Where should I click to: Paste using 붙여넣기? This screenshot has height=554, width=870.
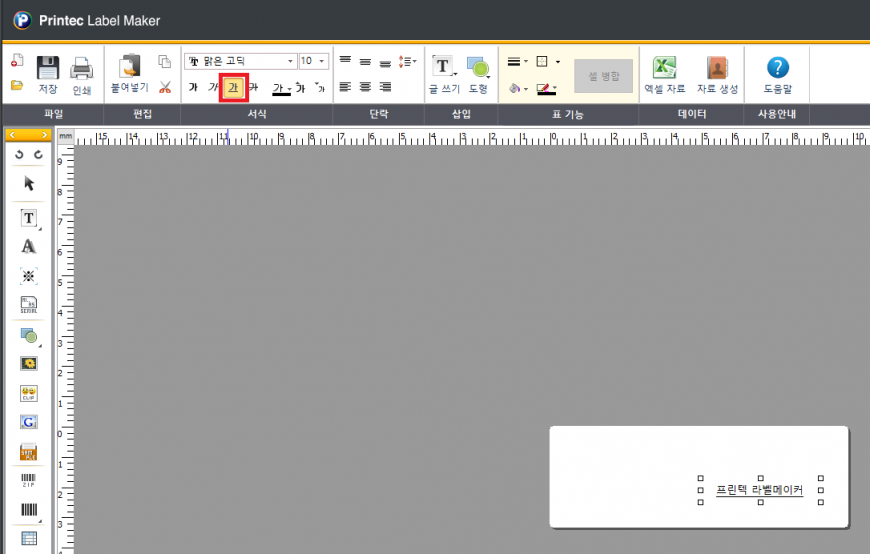[x=130, y=73]
